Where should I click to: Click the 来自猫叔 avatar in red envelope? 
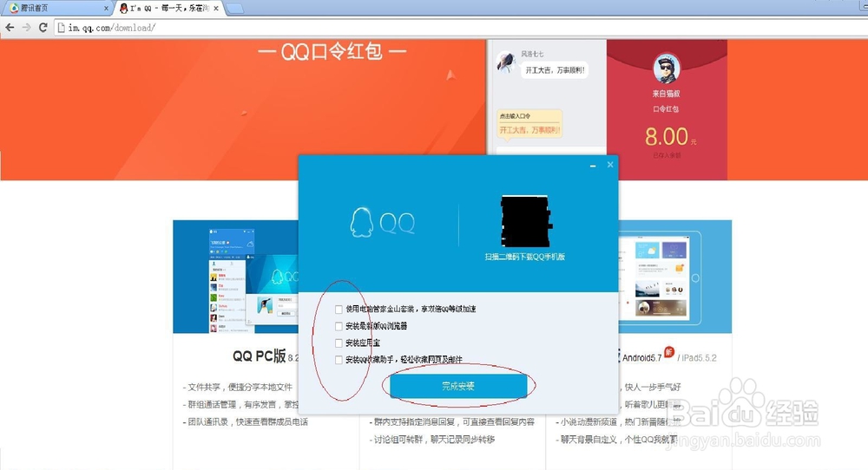pyautogui.click(x=666, y=68)
